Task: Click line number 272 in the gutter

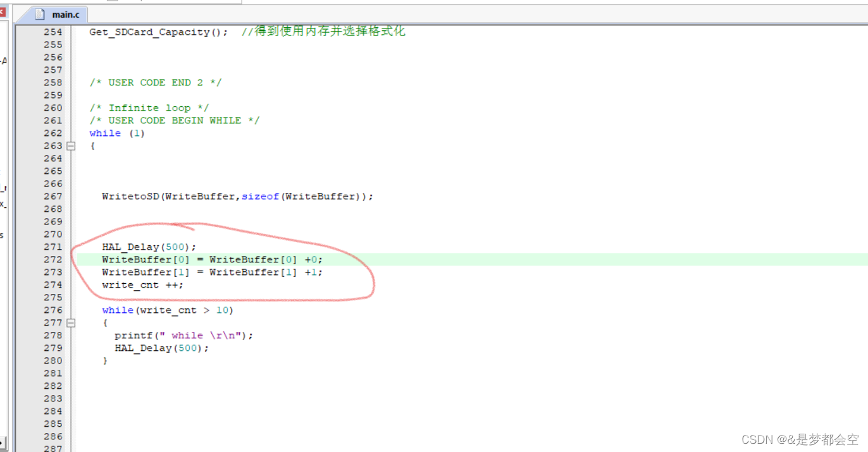Action: point(53,260)
